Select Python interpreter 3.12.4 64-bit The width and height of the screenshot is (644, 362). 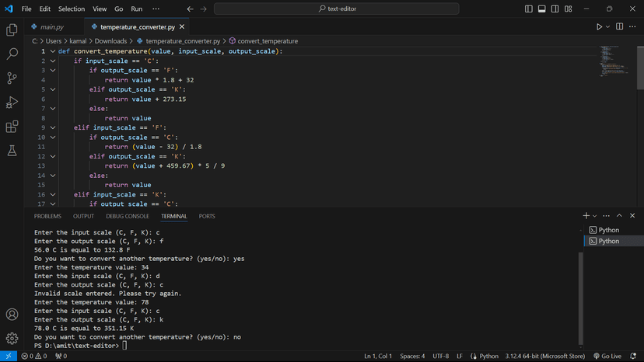[x=545, y=357]
